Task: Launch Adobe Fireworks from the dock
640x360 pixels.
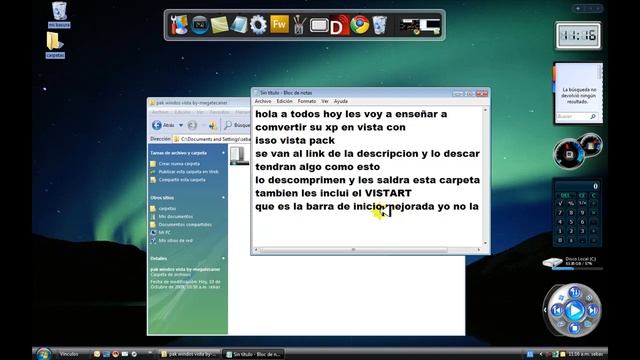Action: pos(279,24)
